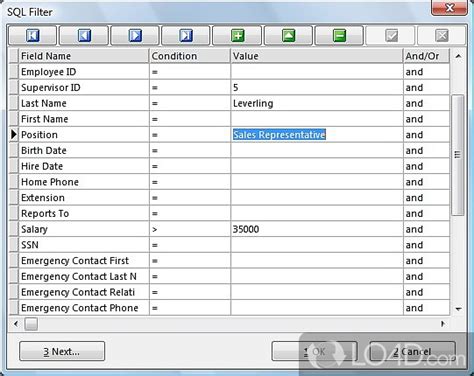The height and width of the screenshot is (376, 474).
Task: Select the Emergency Contact Last N cell
Action: 84,276
